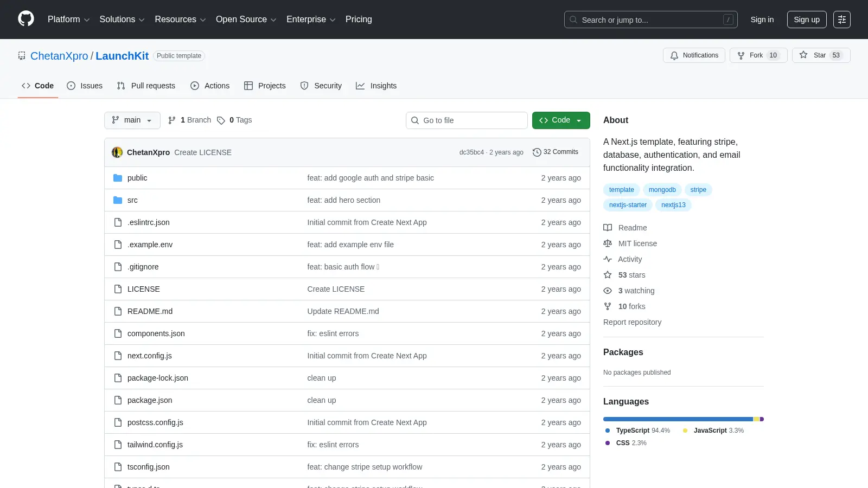Click the CSS 2.3% language link

tap(626, 443)
